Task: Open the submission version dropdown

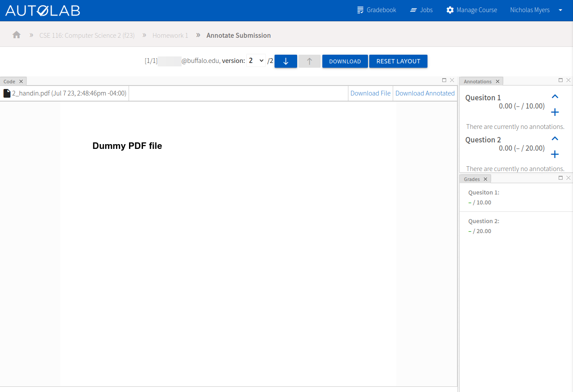Action: pyautogui.click(x=256, y=61)
